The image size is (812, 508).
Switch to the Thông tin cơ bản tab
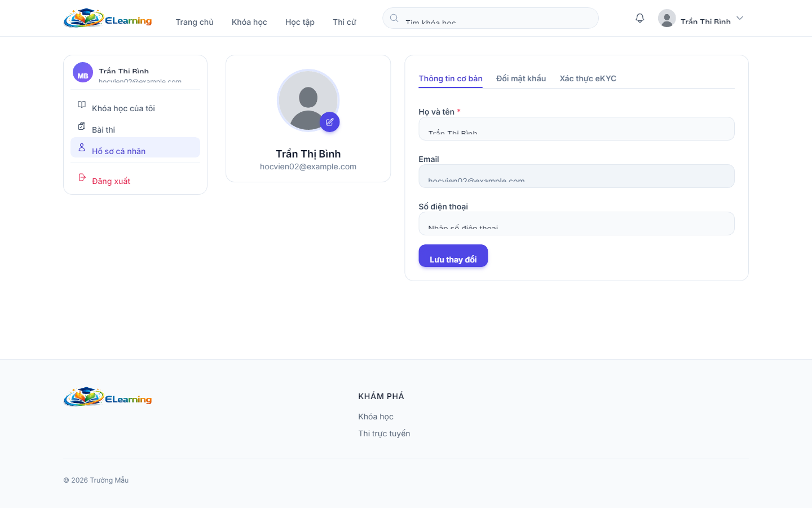pyautogui.click(x=451, y=78)
